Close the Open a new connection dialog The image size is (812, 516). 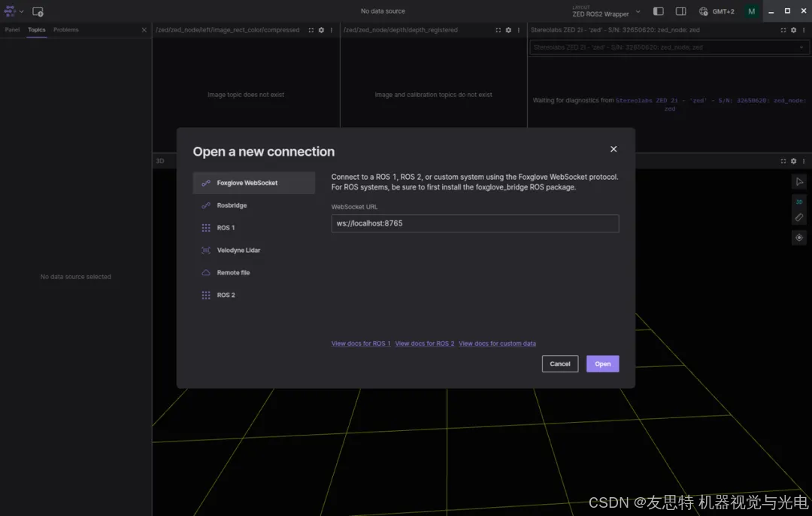[x=614, y=149]
